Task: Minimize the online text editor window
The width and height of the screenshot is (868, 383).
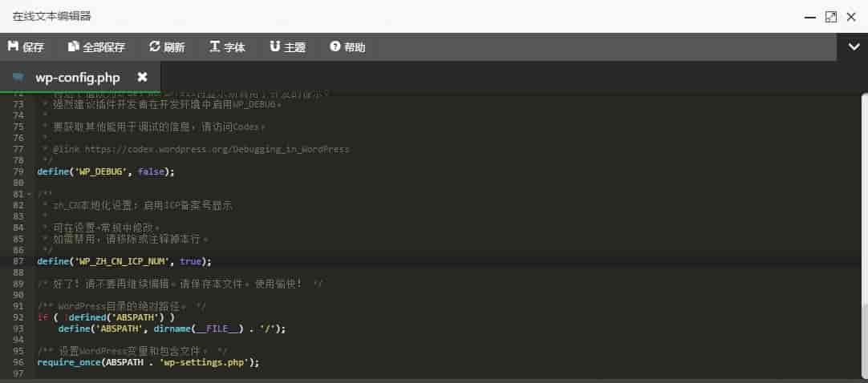Action: (x=809, y=16)
